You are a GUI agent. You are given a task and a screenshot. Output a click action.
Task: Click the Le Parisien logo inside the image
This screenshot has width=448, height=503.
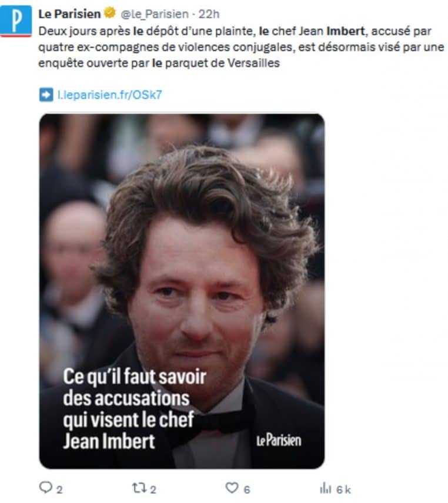(279, 441)
